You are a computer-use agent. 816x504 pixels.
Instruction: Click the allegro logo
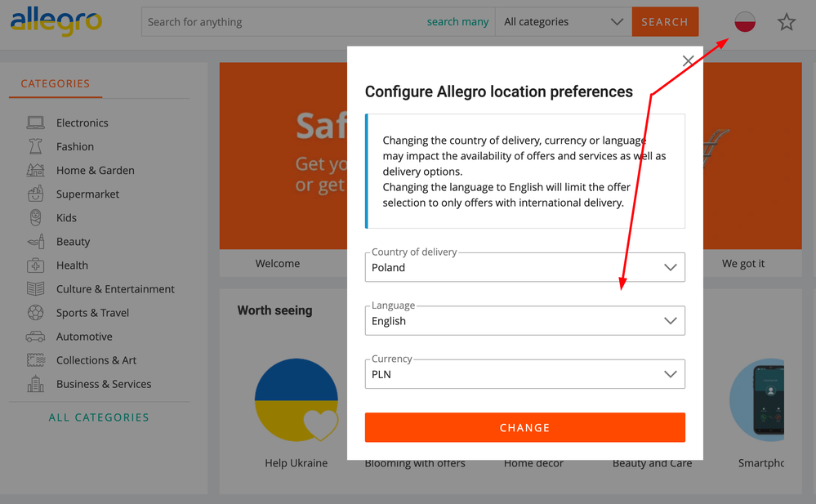coord(56,22)
